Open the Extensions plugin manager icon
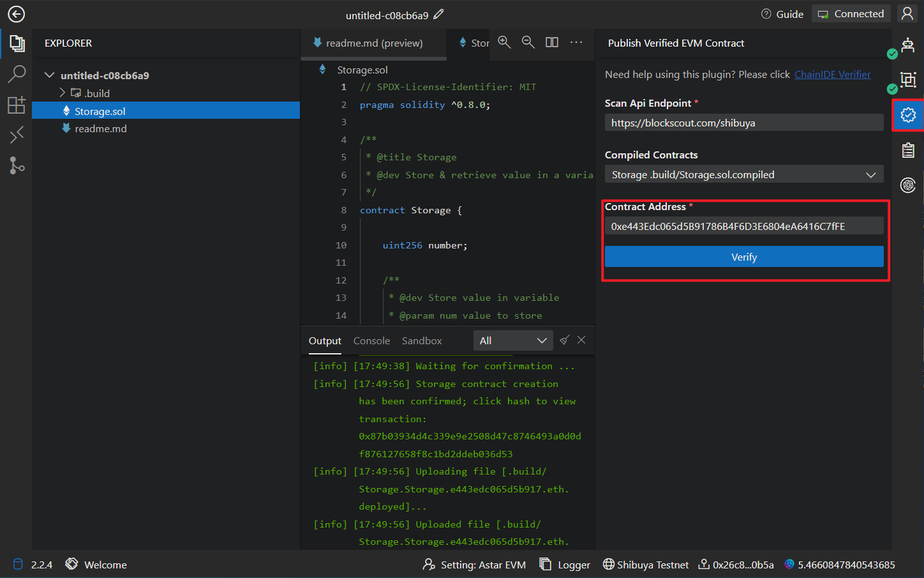 [17, 105]
